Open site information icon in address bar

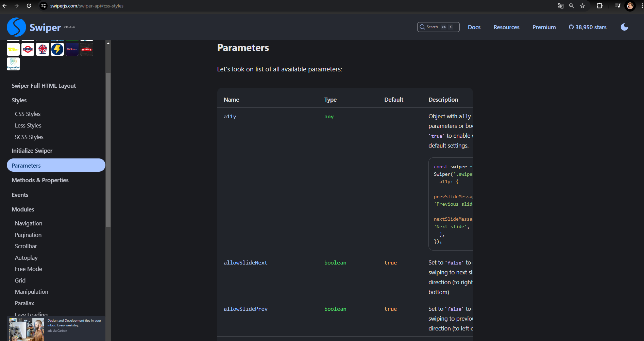pos(44,6)
